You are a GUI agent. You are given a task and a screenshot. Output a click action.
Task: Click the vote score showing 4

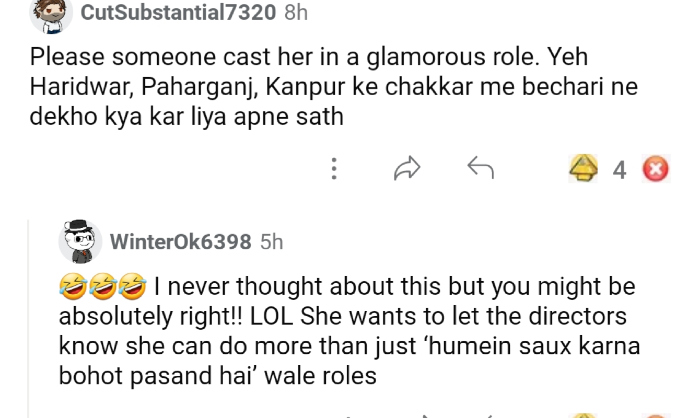click(619, 170)
